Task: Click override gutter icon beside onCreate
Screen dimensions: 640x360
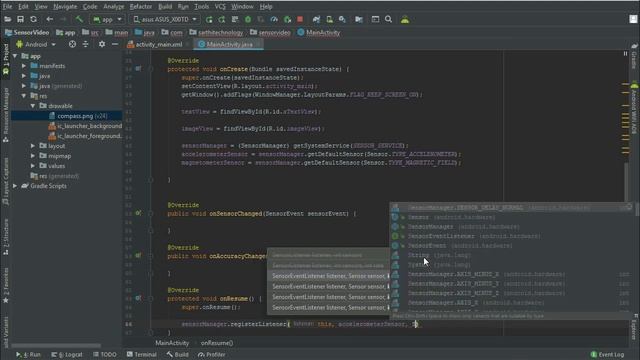Action: [x=138, y=69]
